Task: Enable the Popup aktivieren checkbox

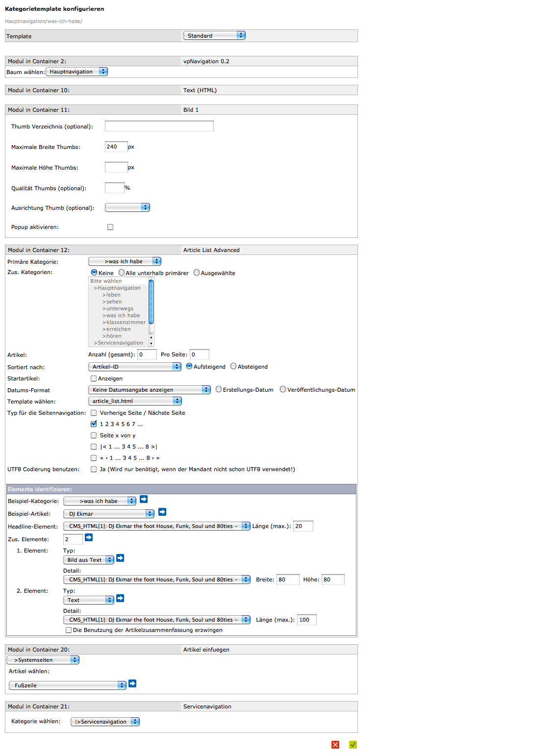Action: (110, 227)
